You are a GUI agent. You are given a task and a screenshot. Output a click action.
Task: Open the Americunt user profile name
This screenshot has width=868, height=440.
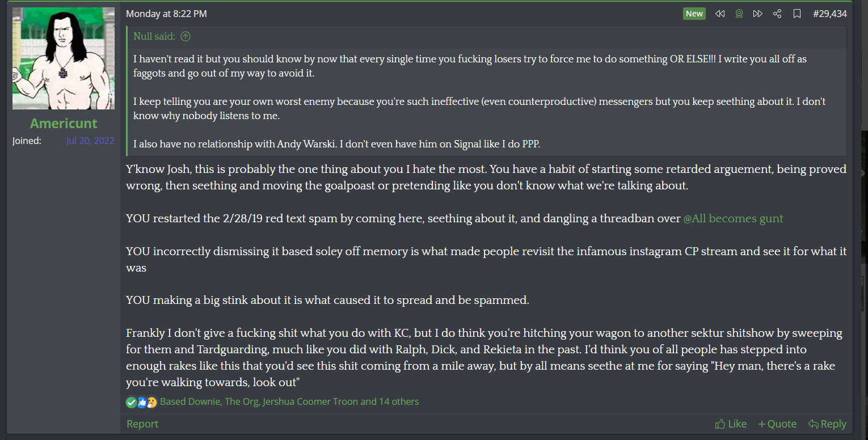pos(64,123)
